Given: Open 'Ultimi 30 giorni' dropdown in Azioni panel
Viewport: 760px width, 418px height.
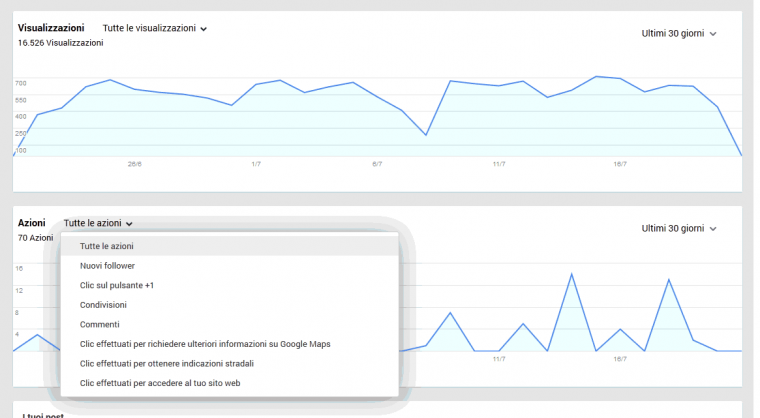Looking at the screenshot, I should (679, 228).
